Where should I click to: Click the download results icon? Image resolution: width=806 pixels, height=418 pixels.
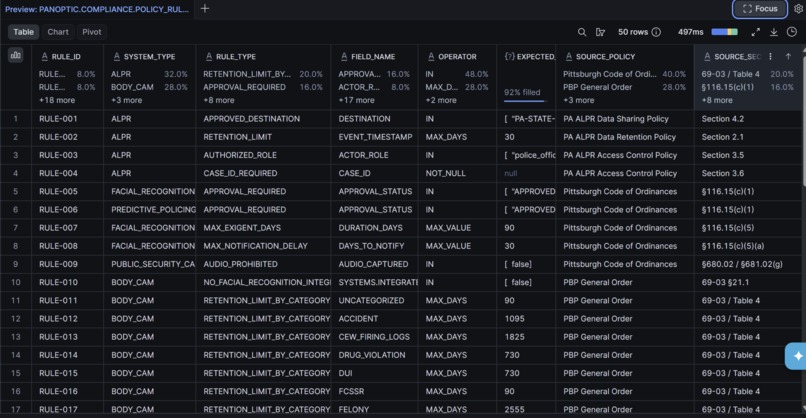coord(774,32)
